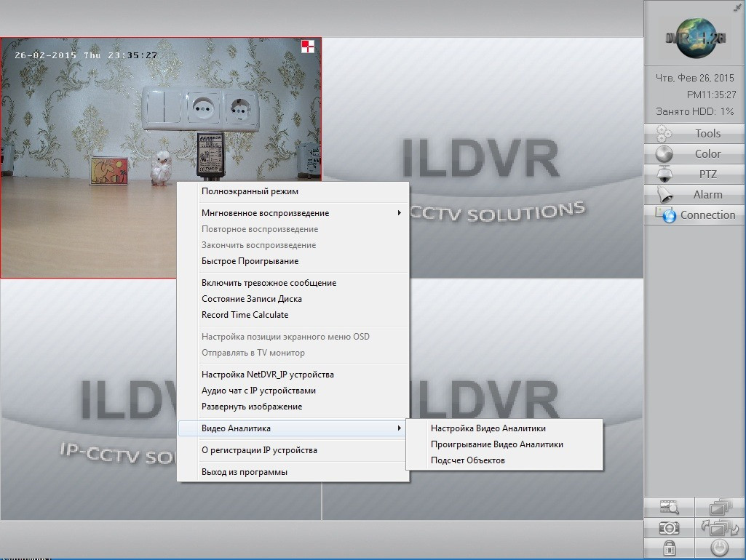This screenshot has height=560, width=746.
Task: Click the DVR H.264 globe logo
Action: 694,36
